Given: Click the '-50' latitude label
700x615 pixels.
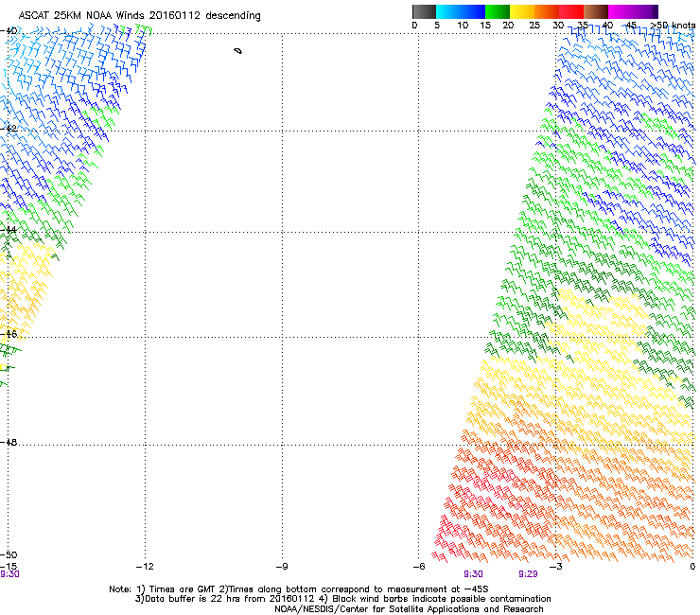Looking at the screenshot, I should [x=9, y=554].
